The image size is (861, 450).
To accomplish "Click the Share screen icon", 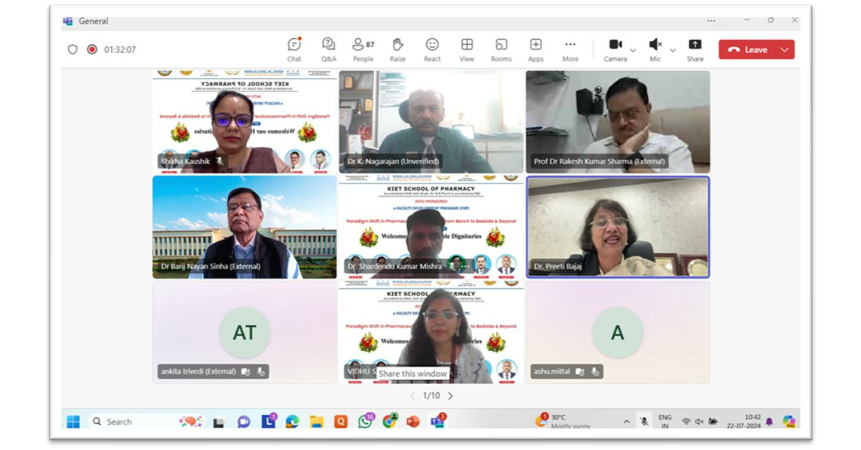I will click(695, 49).
